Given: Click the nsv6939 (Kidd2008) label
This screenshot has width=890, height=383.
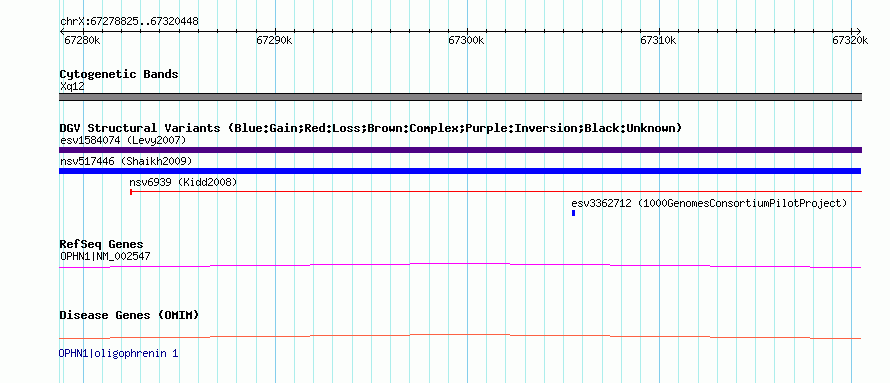Looking at the screenshot, I should (x=183, y=183).
